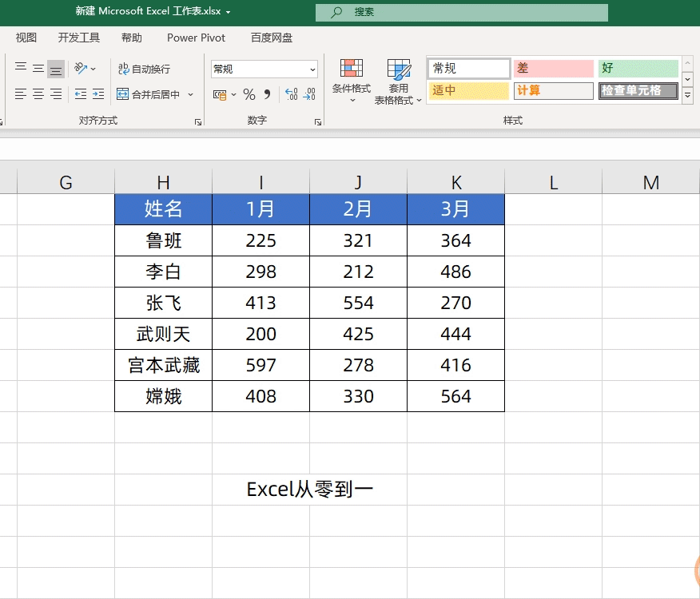Open alignment settings dialog launcher

[x=197, y=122]
